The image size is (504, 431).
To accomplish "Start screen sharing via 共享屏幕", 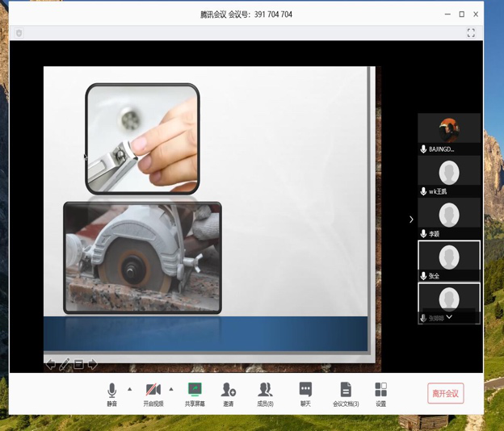I will (195, 392).
